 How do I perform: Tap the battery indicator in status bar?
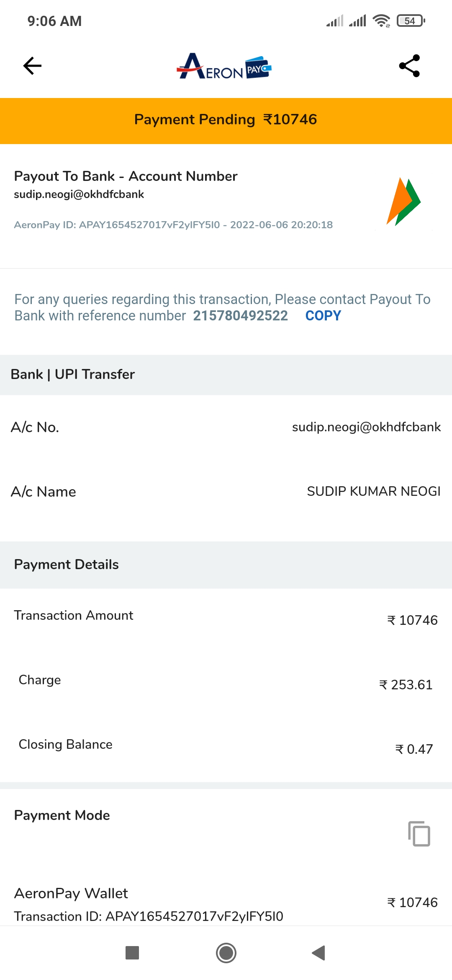click(411, 21)
